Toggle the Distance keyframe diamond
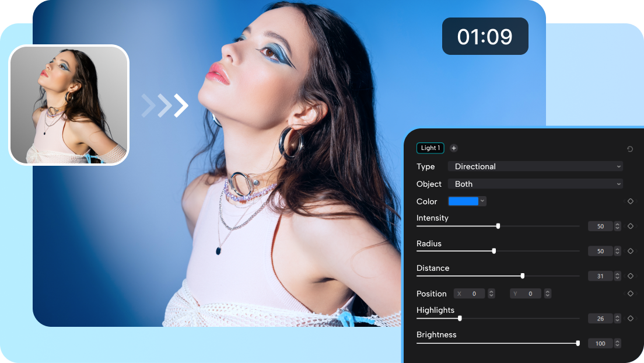Viewport: 644px width, 363px height. tap(631, 276)
